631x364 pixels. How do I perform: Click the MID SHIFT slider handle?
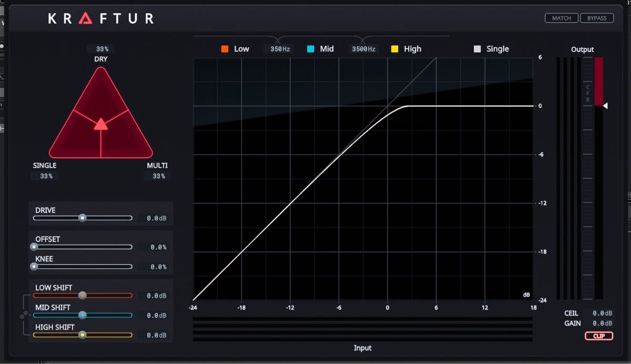pos(82,315)
